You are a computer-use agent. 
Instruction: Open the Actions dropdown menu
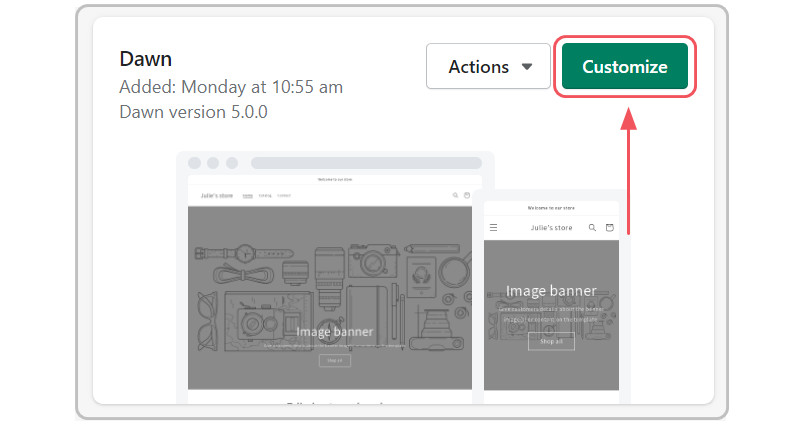click(x=488, y=66)
